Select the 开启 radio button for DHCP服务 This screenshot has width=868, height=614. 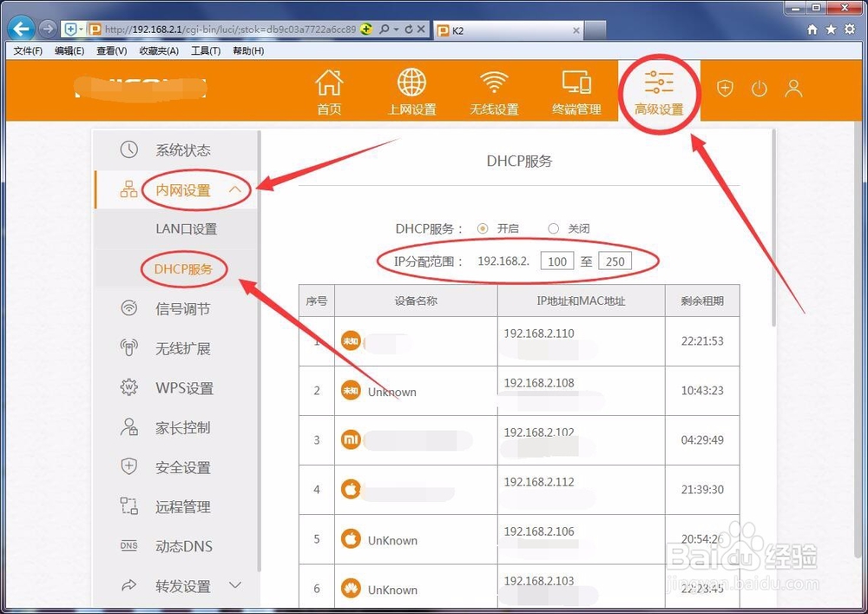point(483,228)
